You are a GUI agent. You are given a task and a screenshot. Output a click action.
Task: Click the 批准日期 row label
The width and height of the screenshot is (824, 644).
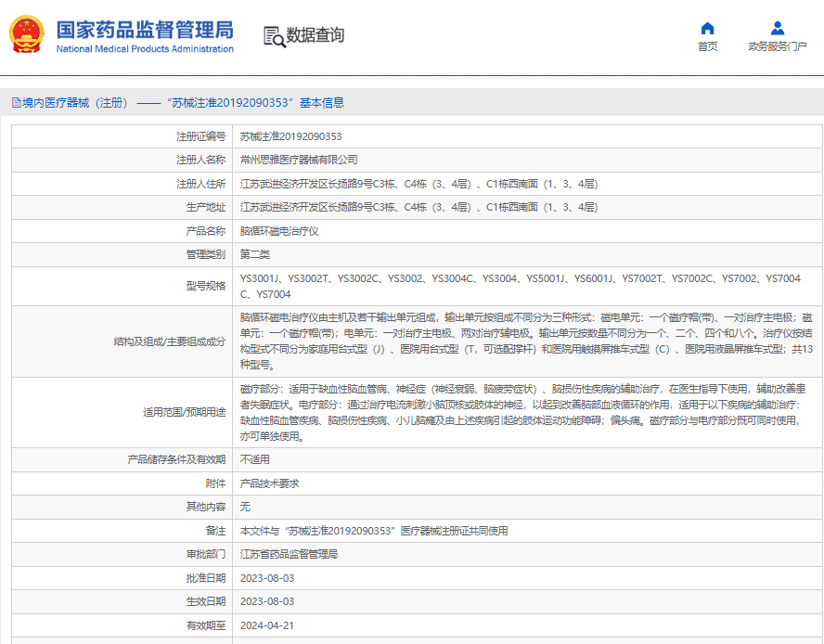tap(205, 578)
